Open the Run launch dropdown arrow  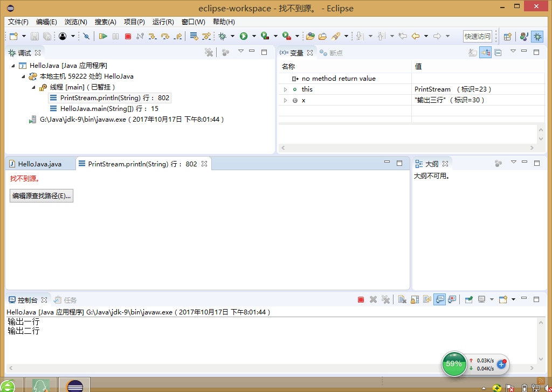pyautogui.click(x=254, y=36)
